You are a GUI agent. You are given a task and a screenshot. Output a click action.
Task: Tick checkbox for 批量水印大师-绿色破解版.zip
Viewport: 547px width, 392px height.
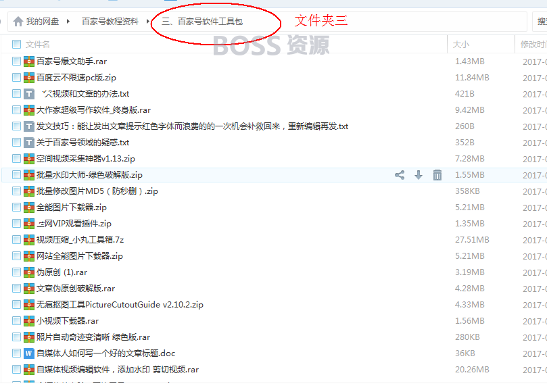pyautogui.click(x=16, y=175)
